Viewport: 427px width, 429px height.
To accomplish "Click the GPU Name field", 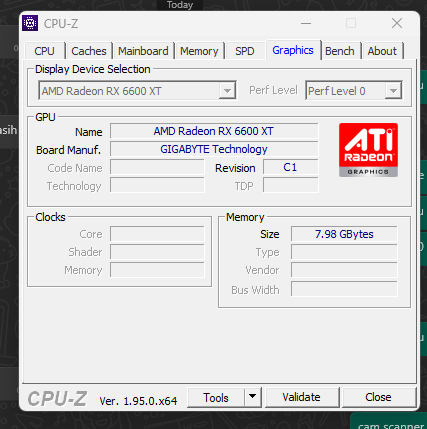I will click(214, 131).
